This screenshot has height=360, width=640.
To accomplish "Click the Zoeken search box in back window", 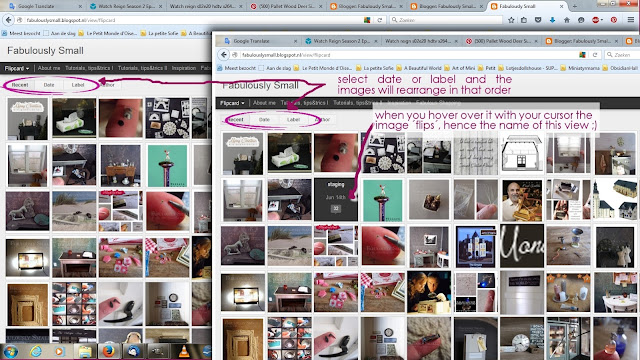I will 445,20.
